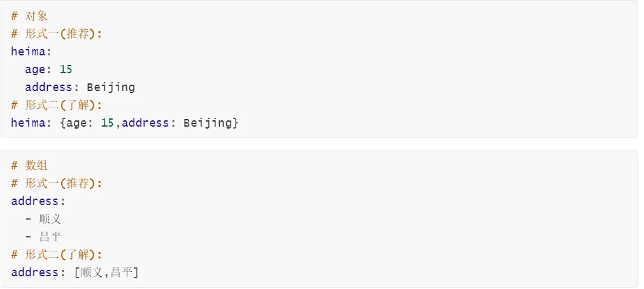
Task: Click "age" inside the inline curly braces
Action: click(x=76, y=122)
